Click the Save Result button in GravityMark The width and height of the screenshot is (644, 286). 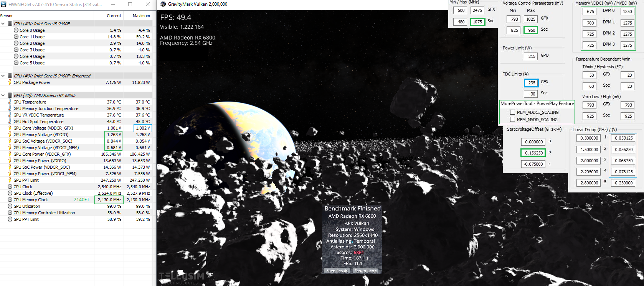337,271
